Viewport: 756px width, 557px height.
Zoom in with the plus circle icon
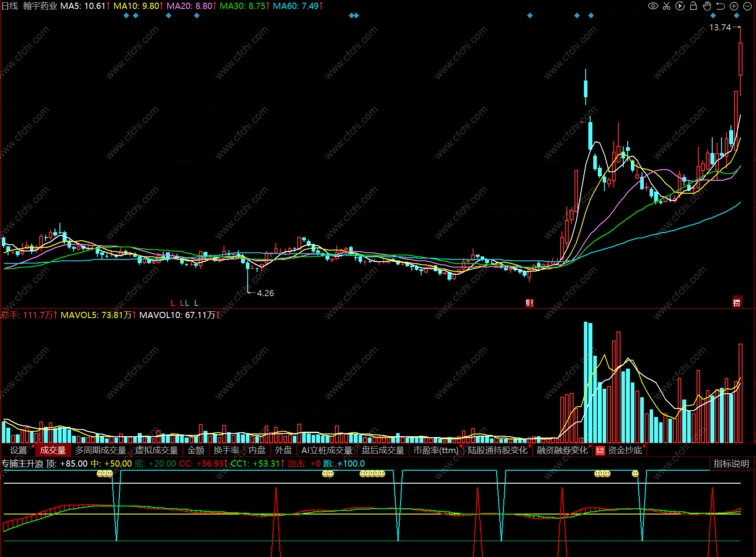tap(734, 6)
